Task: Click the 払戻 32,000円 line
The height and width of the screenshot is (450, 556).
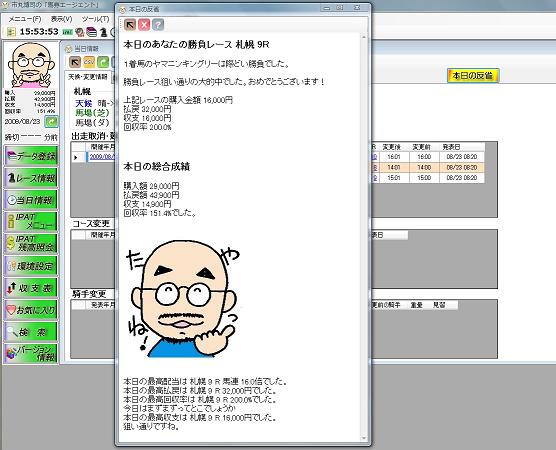Action: click(147, 109)
